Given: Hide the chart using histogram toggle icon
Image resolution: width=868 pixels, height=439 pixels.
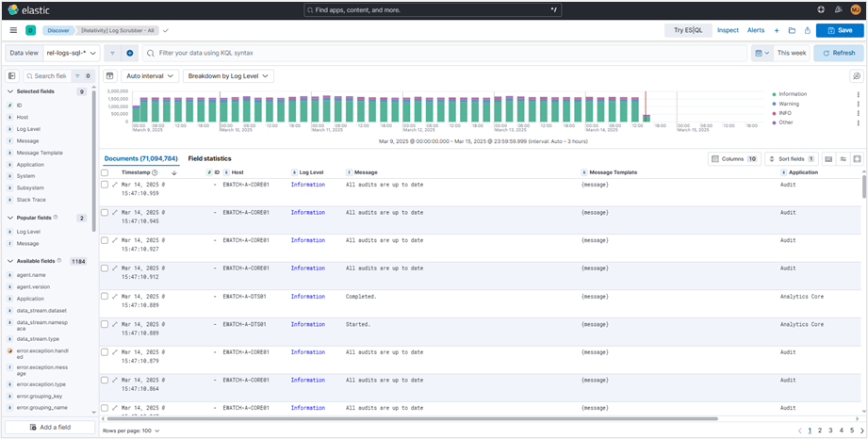Looking at the screenshot, I should point(109,75).
